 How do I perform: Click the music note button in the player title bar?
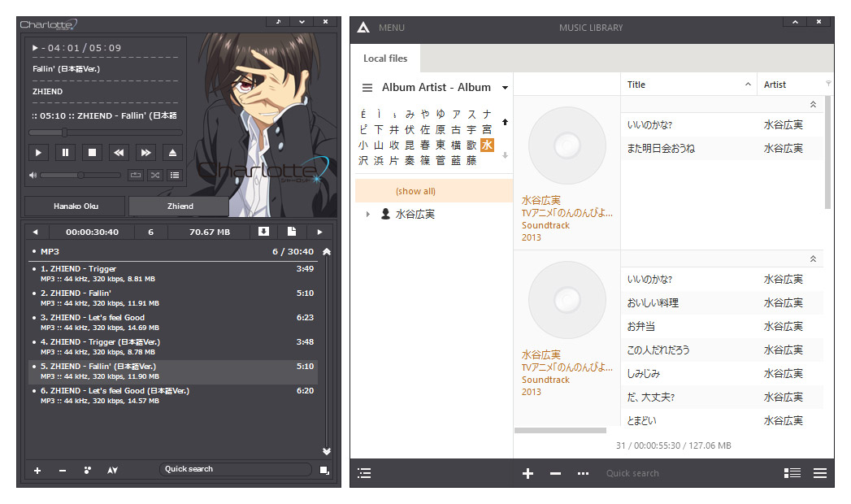pos(279,22)
